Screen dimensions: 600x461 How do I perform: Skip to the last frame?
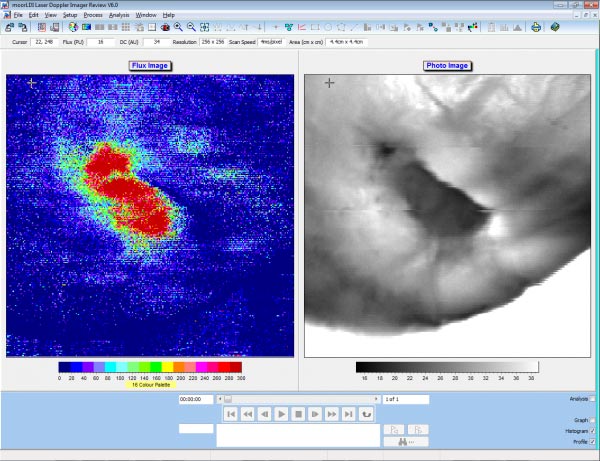(349, 413)
